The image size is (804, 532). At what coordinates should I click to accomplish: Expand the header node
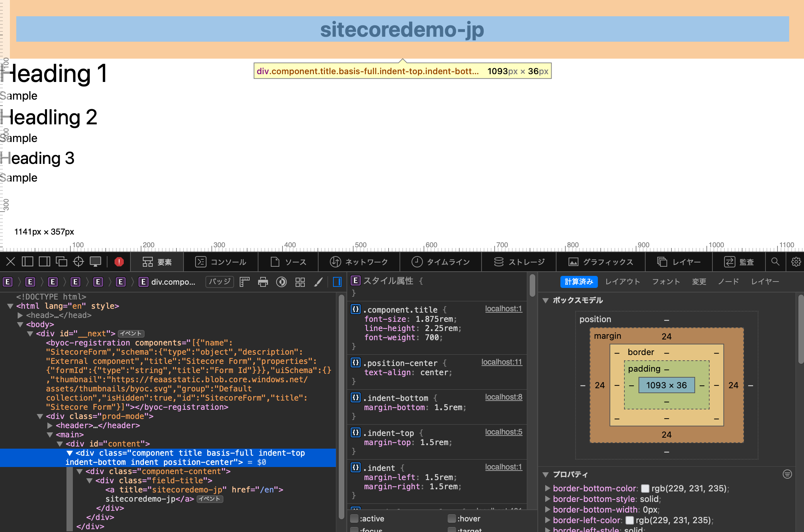pos(50,425)
